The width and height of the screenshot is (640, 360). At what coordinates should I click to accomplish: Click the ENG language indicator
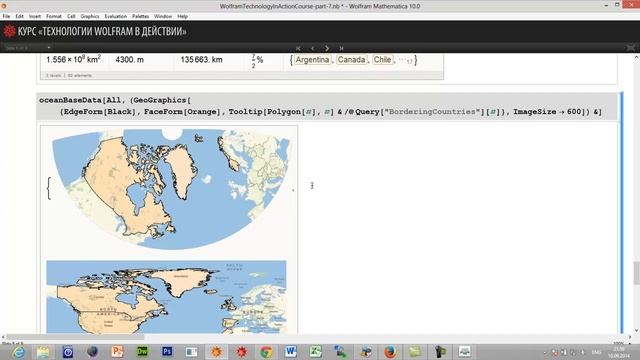597,352
